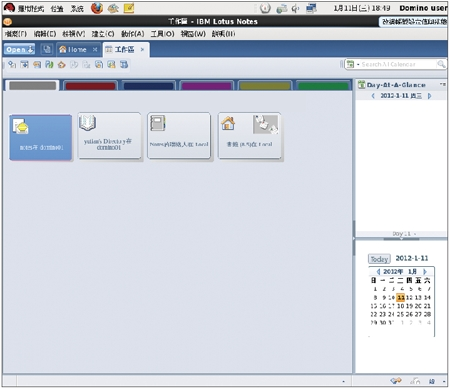This screenshot has height=389, width=450.
Task: Select the red workspace page tab
Action: 90,86
